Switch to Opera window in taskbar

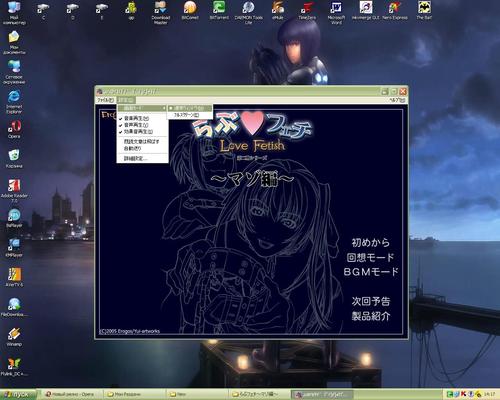73,394
